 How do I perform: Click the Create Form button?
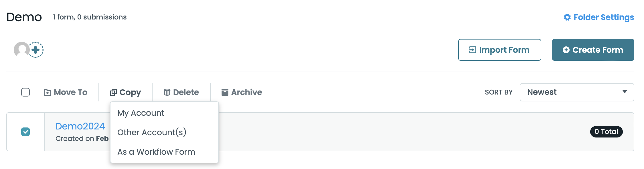tap(593, 50)
